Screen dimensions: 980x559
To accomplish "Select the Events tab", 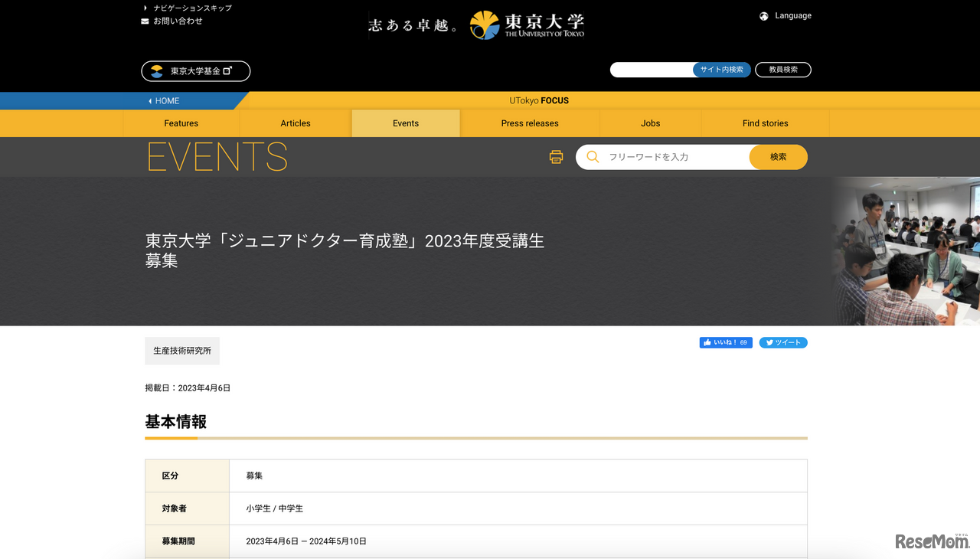I will 406,123.
